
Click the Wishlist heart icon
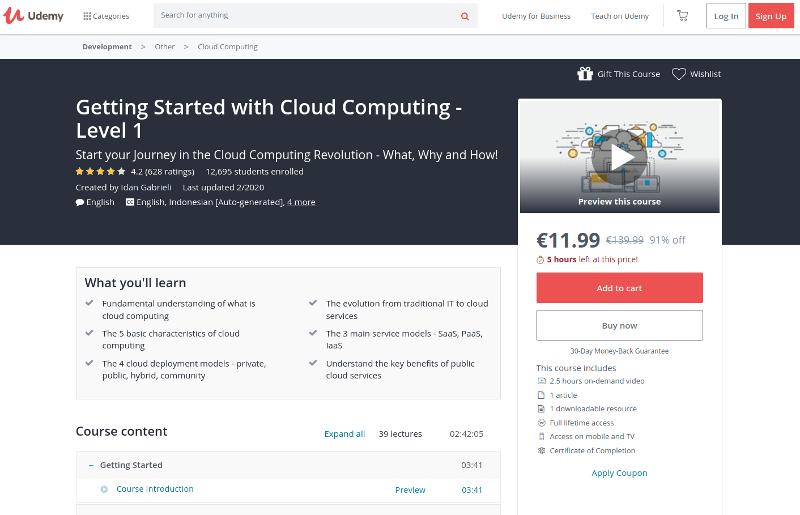pos(679,74)
